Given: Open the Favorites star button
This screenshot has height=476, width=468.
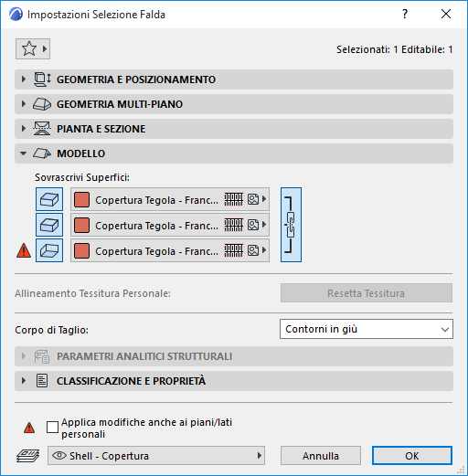Looking at the screenshot, I should (x=33, y=48).
